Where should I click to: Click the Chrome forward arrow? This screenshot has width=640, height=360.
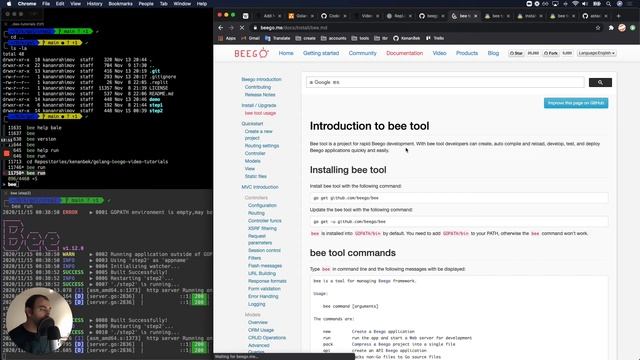pos(231,28)
